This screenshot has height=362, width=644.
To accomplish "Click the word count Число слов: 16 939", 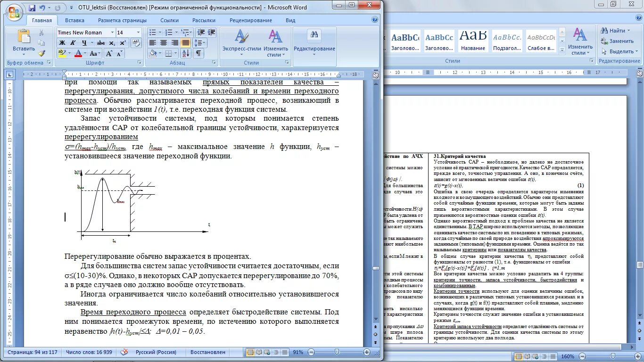I will [x=89, y=352].
